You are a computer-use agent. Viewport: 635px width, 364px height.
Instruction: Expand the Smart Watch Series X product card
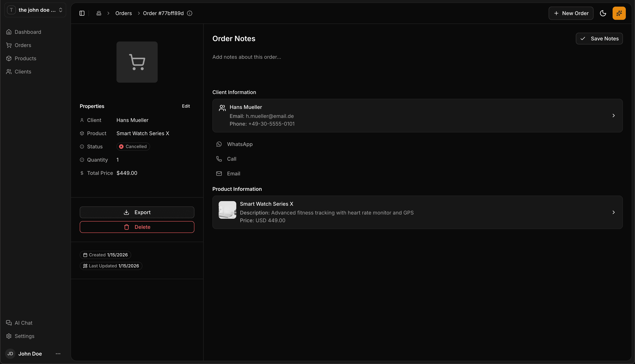point(613,212)
